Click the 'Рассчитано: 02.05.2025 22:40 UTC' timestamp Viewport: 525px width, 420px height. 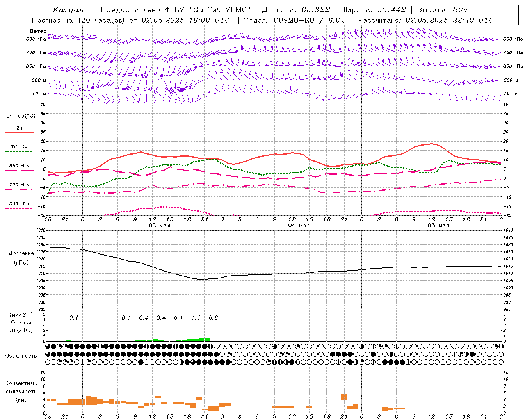pyautogui.click(x=426, y=20)
